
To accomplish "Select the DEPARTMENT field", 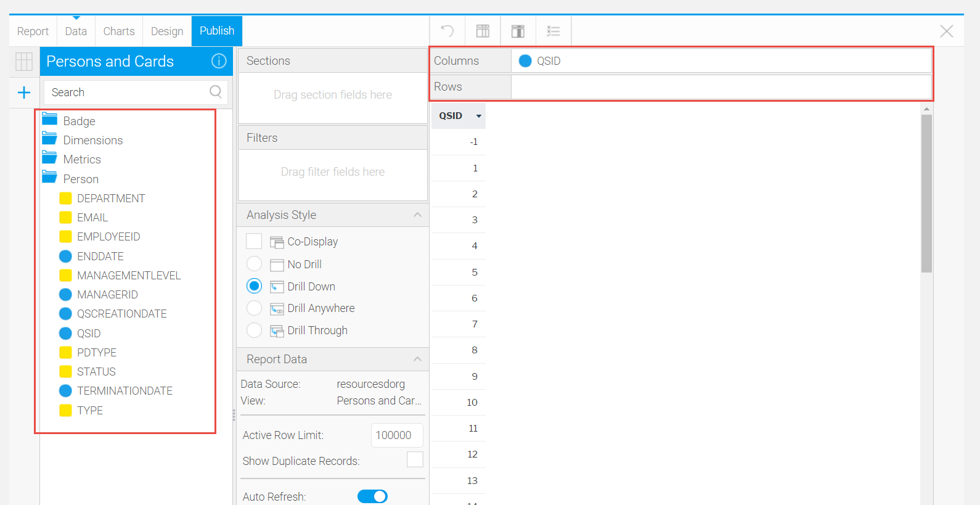I will pyautogui.click(x=102, y=198).
